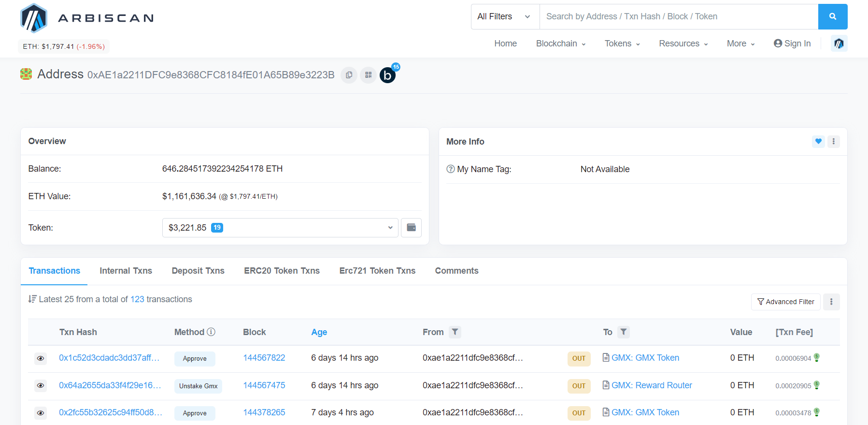
Task: Open transaction hash 0x1c52d3cdadc3dd37aff…
Action: (109, 358)
